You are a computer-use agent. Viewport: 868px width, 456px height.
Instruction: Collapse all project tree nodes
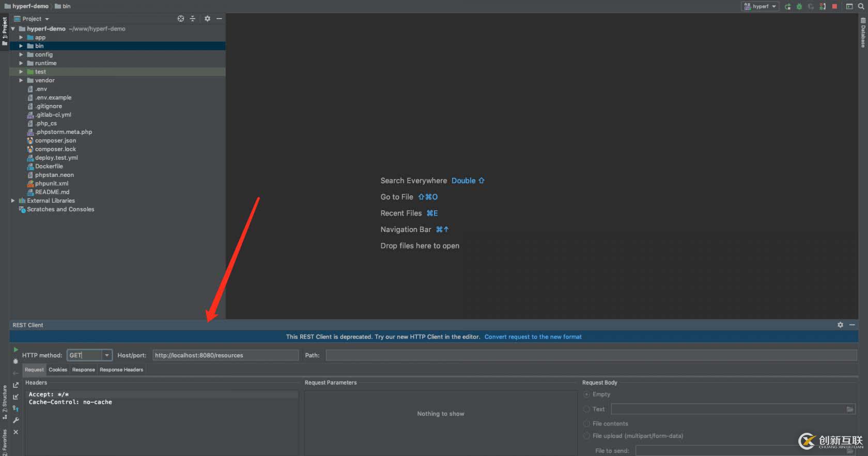pyautogui.click(x=193, y=19)
